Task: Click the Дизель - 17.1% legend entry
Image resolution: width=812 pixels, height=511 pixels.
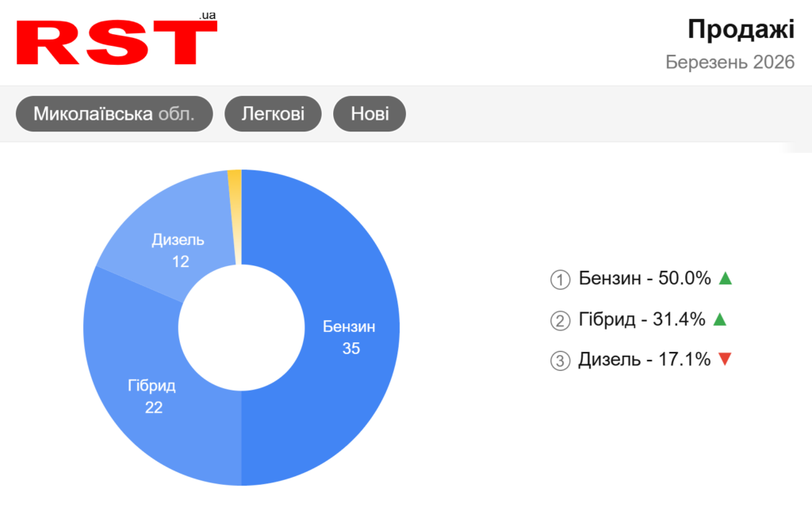Action: [645, 360]
